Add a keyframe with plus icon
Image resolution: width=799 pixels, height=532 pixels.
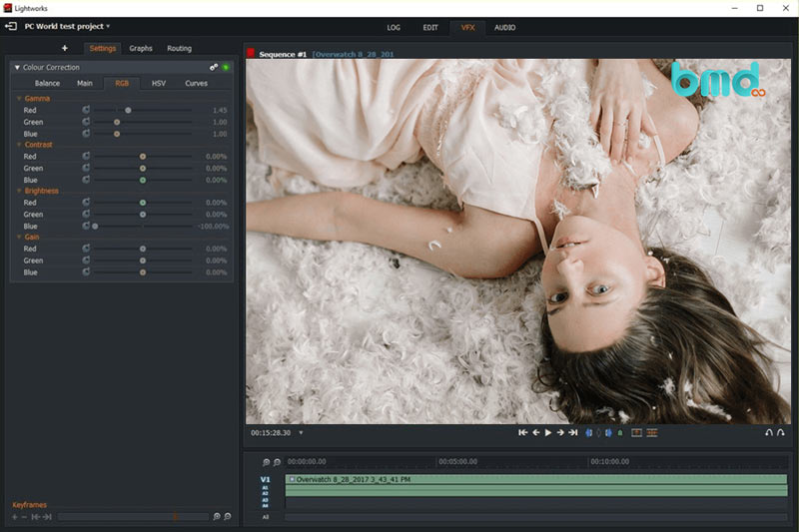pyautogui.click(x=15, y=517)
